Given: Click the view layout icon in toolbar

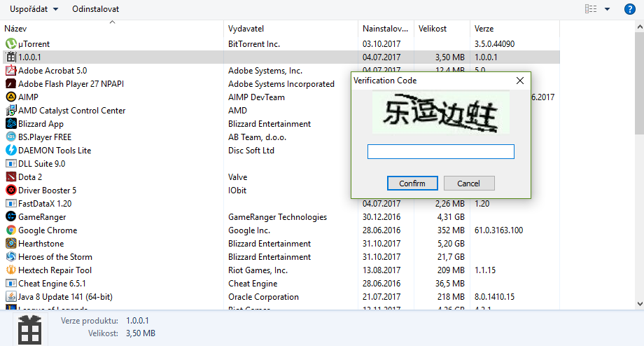Looking at the screenshot, I should (591, 9).
